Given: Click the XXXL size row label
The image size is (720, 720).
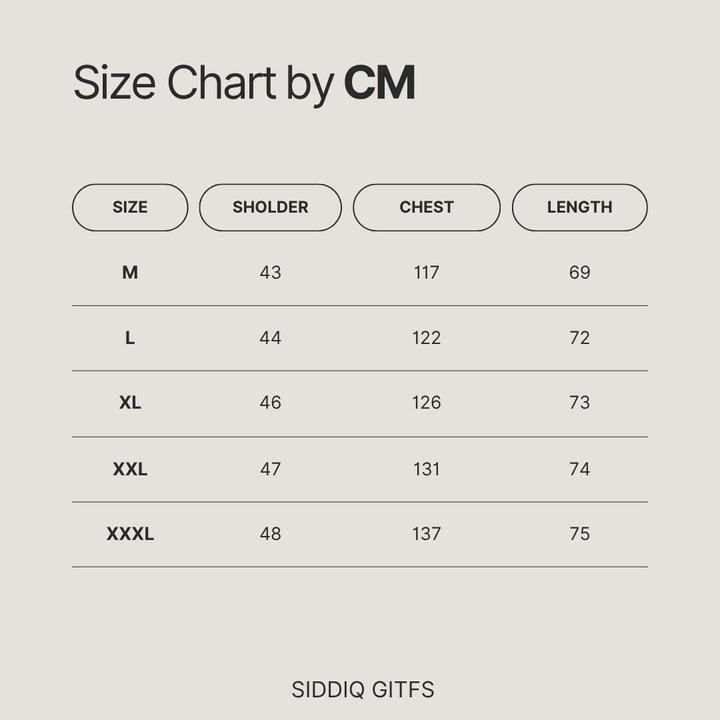Looking at the screenshot, I should [x=130, y=534].
